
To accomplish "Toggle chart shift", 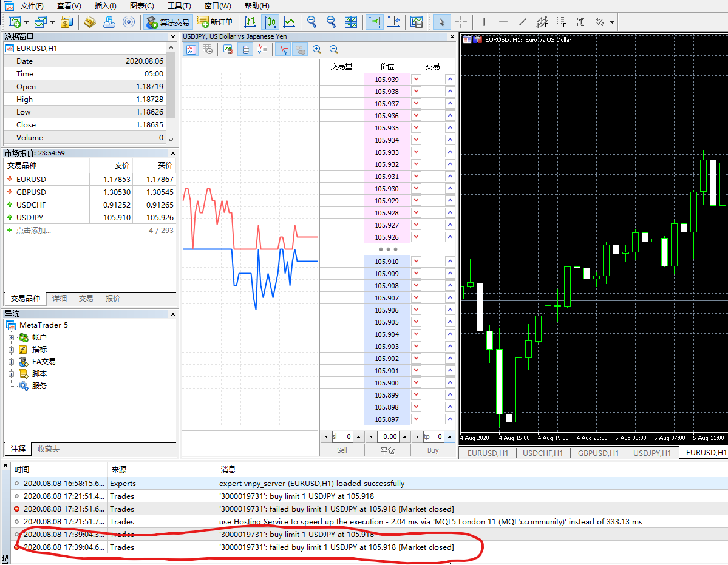I will 393,22.
